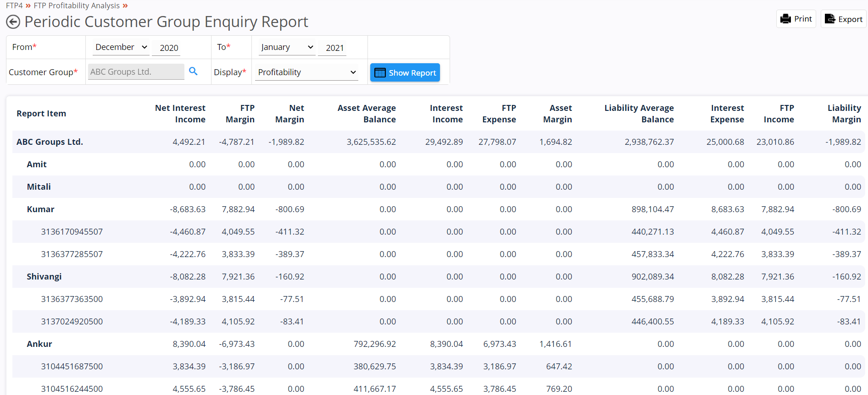Click the FTP Expense column header
Image resolution: width=868 pixels, height=395 pixels.
click(x=499, y=114)
